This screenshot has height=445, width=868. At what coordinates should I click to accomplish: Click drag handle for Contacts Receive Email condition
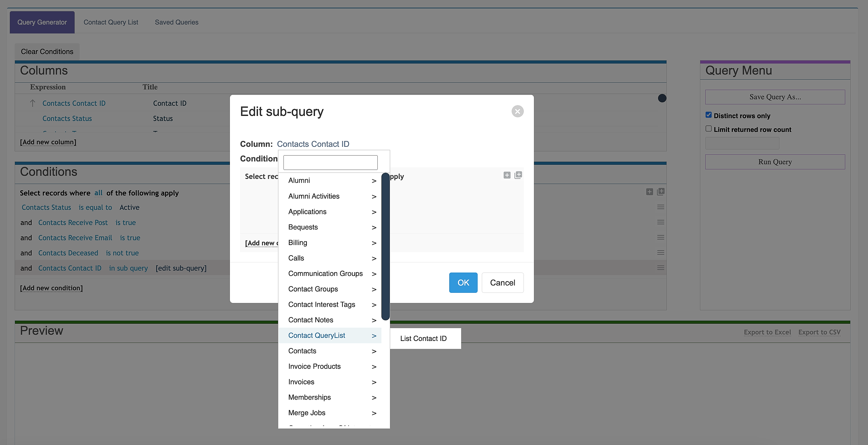coord(660,238)
